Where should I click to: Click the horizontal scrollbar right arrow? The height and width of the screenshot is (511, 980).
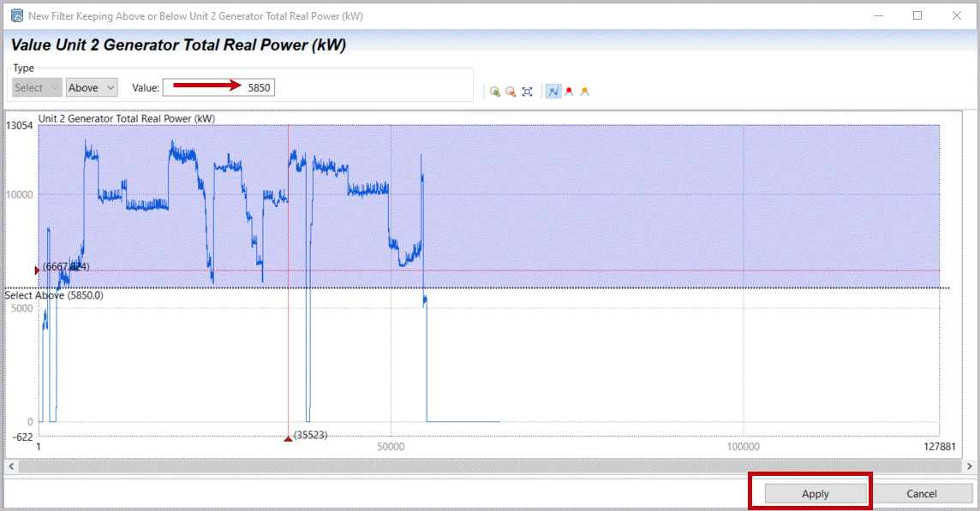coord(969,466)
